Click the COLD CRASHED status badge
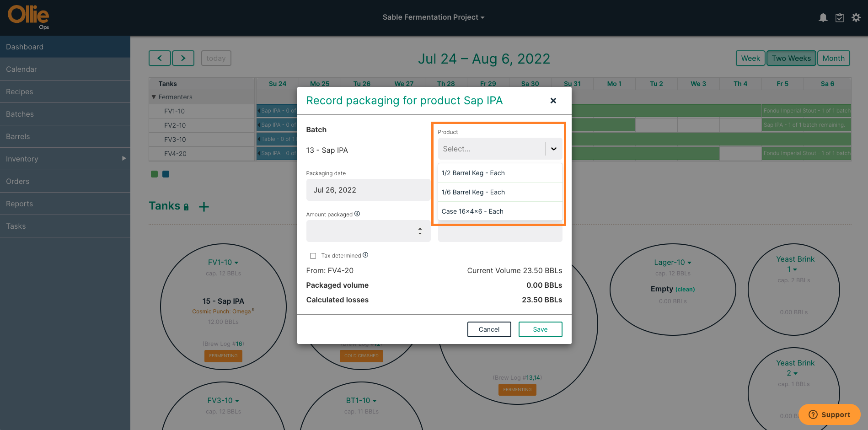 tap(361, 356)
